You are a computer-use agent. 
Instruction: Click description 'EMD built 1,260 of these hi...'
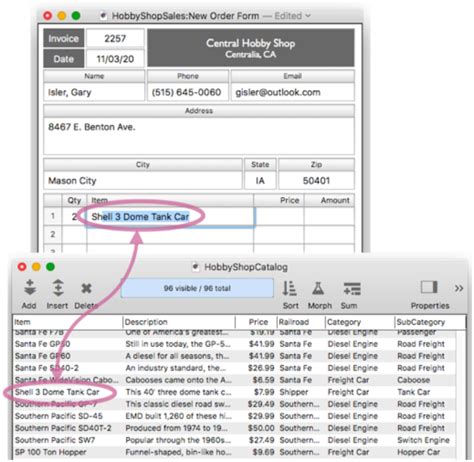click(179, 416)
